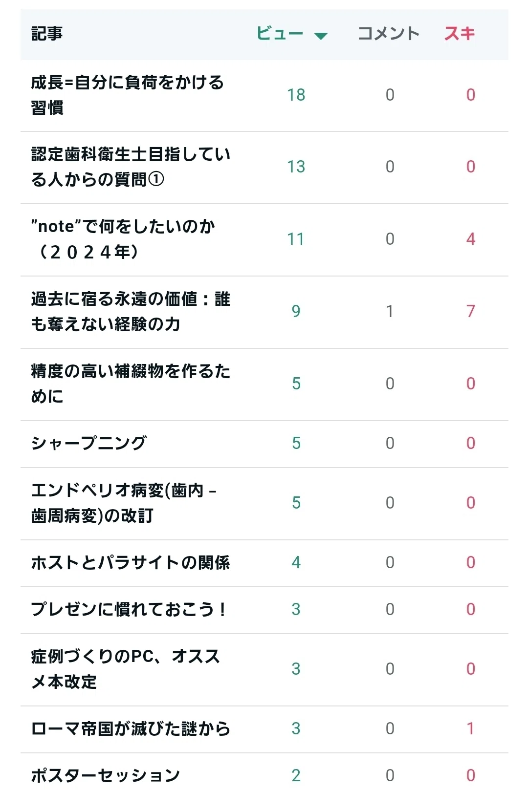
Task: Select the 記事 column header
Action: [47, 34]
